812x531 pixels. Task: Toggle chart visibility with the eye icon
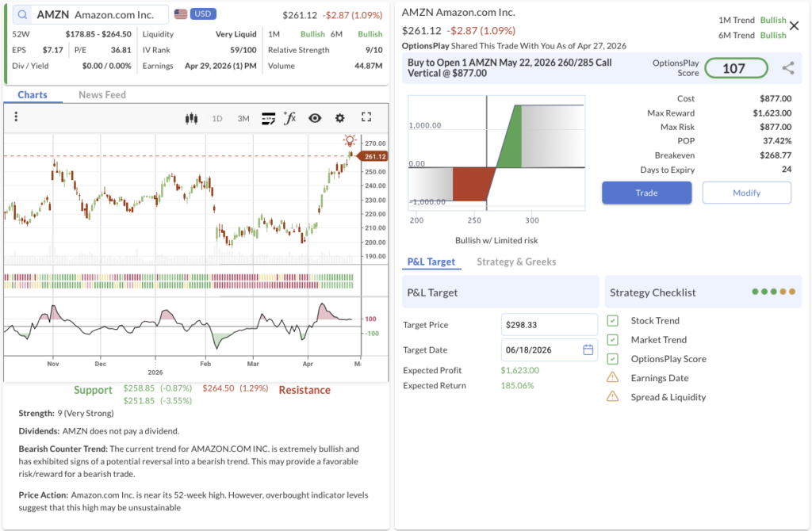click(x=315, y=118)
